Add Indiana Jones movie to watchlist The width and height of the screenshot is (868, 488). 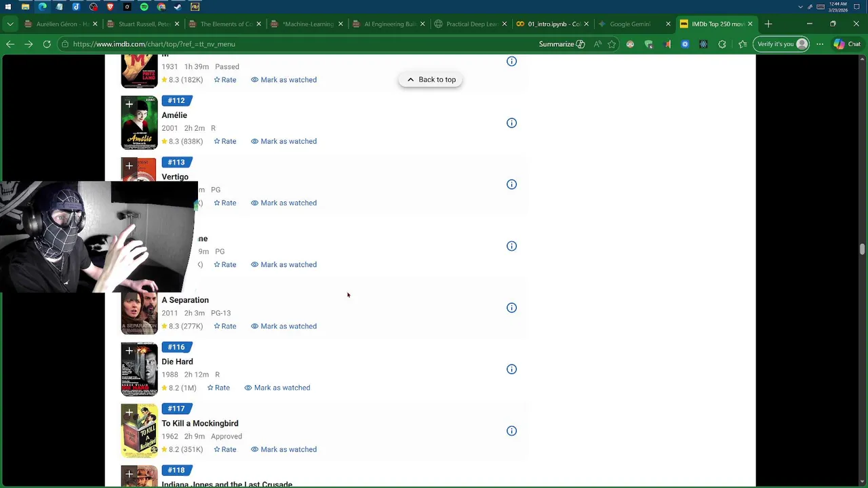[129, 474]
